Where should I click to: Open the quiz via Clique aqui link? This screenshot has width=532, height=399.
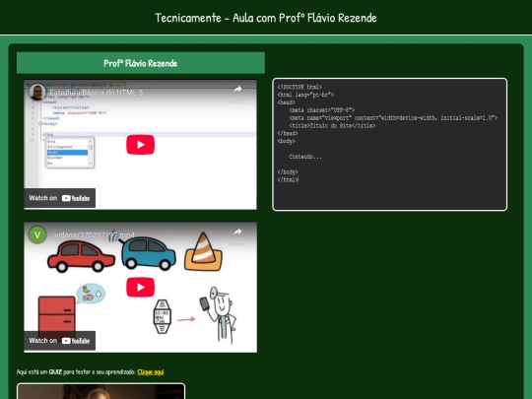tap(151, 371)
